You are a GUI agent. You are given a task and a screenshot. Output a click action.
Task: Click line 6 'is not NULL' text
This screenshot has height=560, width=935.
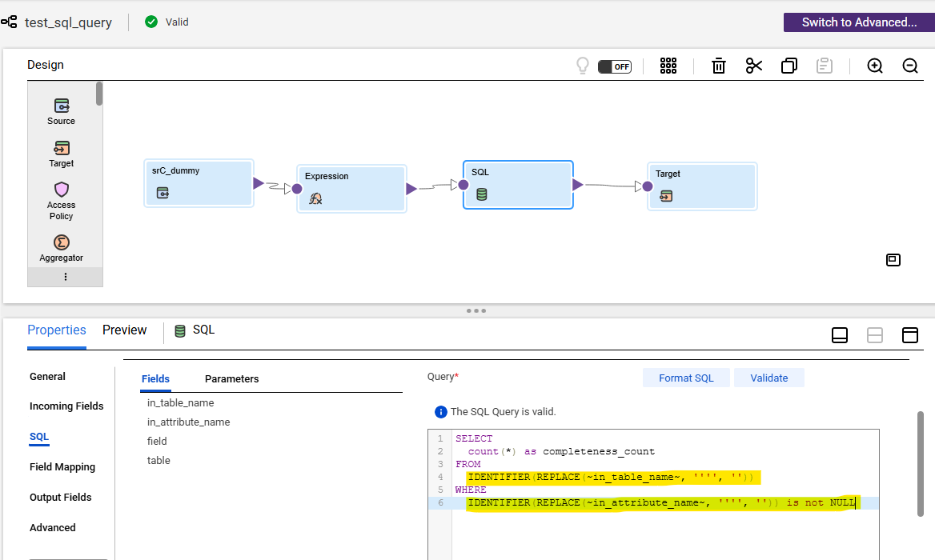(821, 503)
